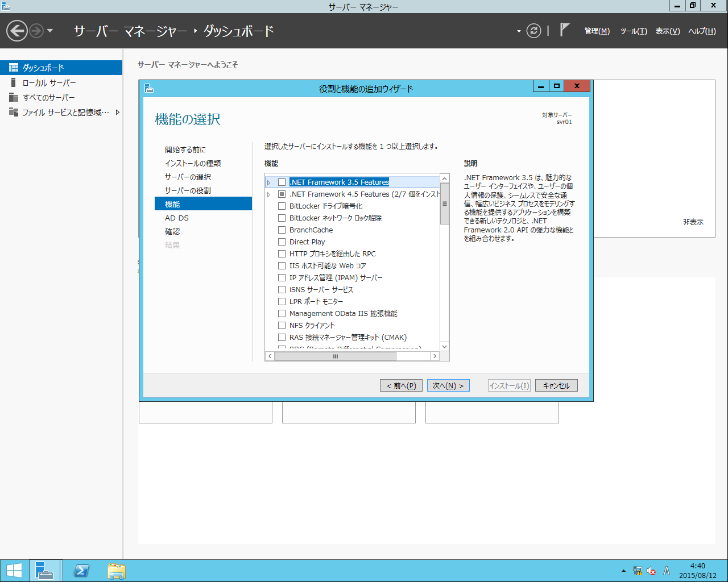The height and width of the screenshot is (582, 728).
Task: Check LPR ポート モニター checkbox
Action: (x=282, y=301)
